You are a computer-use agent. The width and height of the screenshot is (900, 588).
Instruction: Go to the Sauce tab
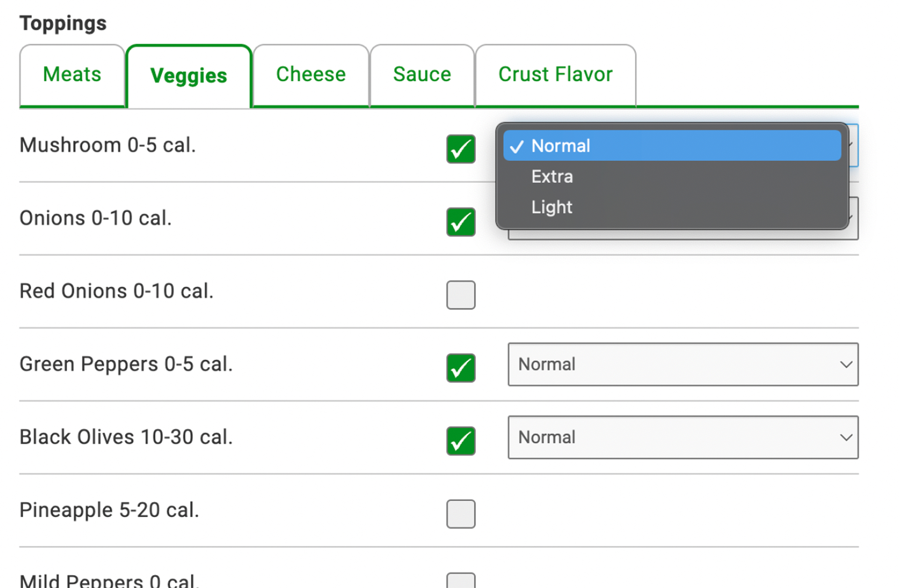422,74
